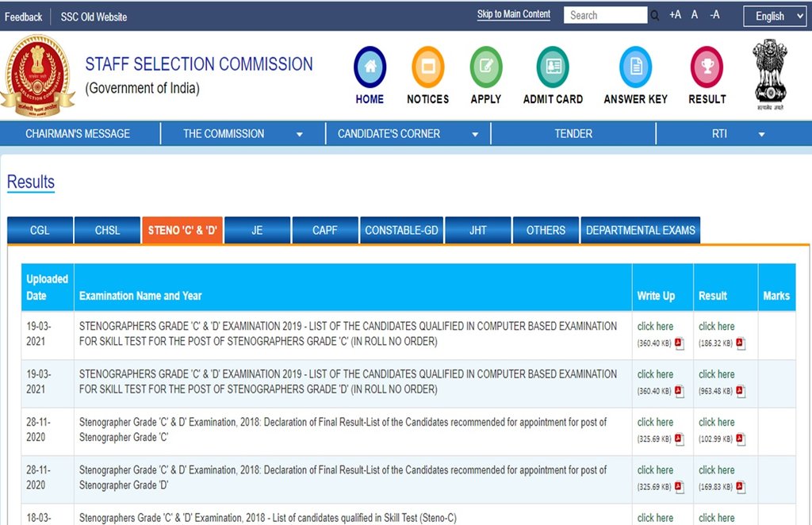The width and height of the screenshot is (812, 525).
Task: Switch to the JE tab
Action: [258, 230]
